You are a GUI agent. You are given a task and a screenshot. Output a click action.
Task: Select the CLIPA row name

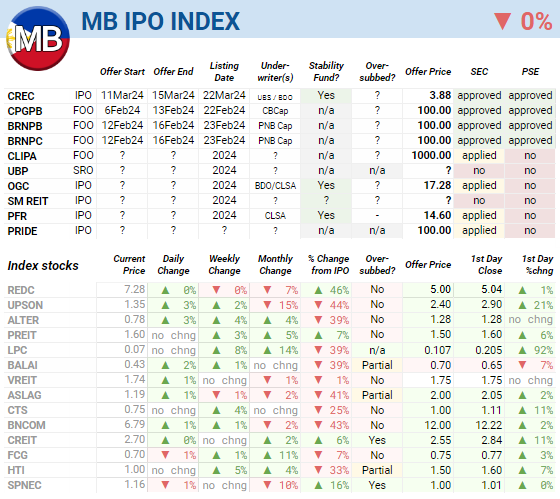click(22, 156)
